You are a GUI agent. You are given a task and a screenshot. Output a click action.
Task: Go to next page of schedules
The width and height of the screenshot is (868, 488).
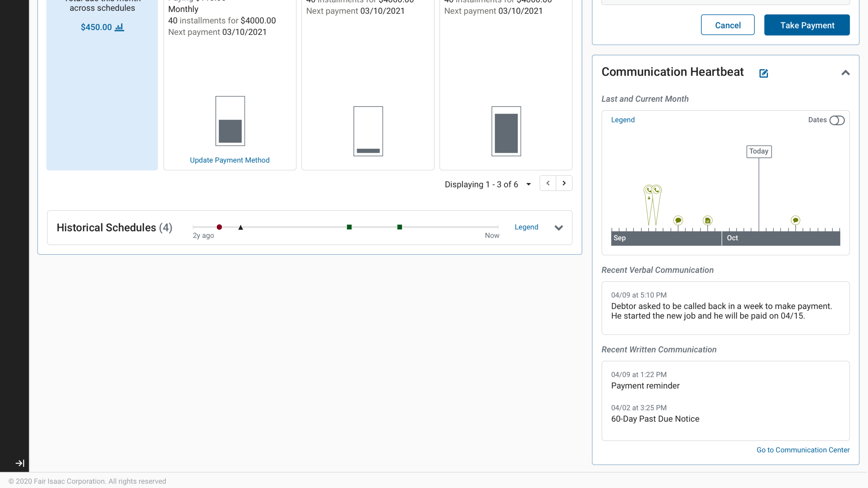564,183
